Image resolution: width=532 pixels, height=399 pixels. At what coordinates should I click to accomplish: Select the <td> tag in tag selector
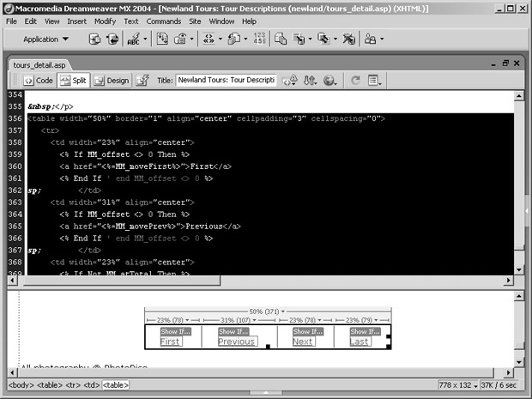pos(92,385)
